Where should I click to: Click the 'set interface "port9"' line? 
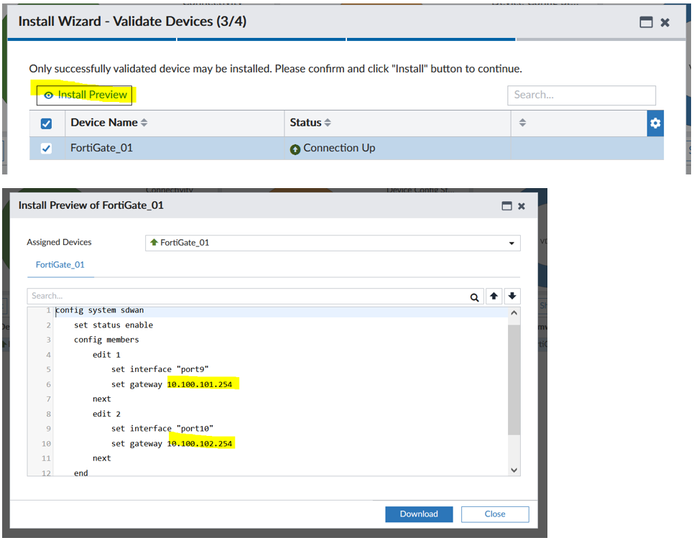(x=160, y=369)
